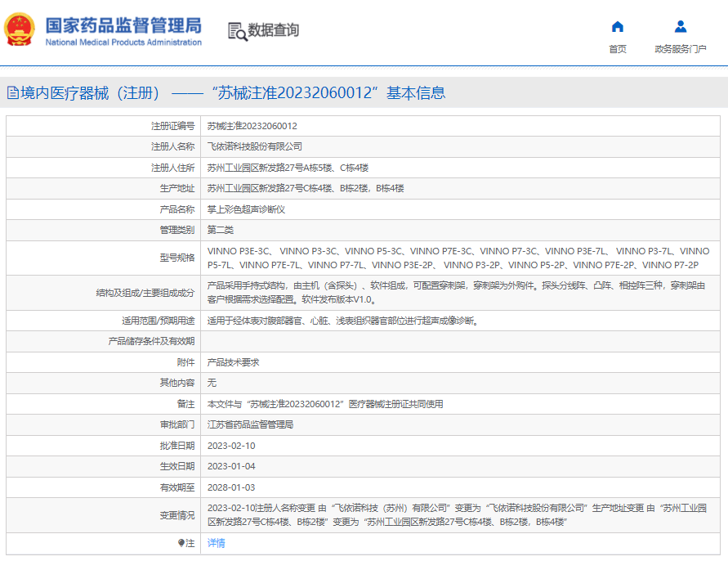Image resolution: width=728 pixels, height=561 pixels.
Task: Select the value 无
Action: click(x=212, y=383)
